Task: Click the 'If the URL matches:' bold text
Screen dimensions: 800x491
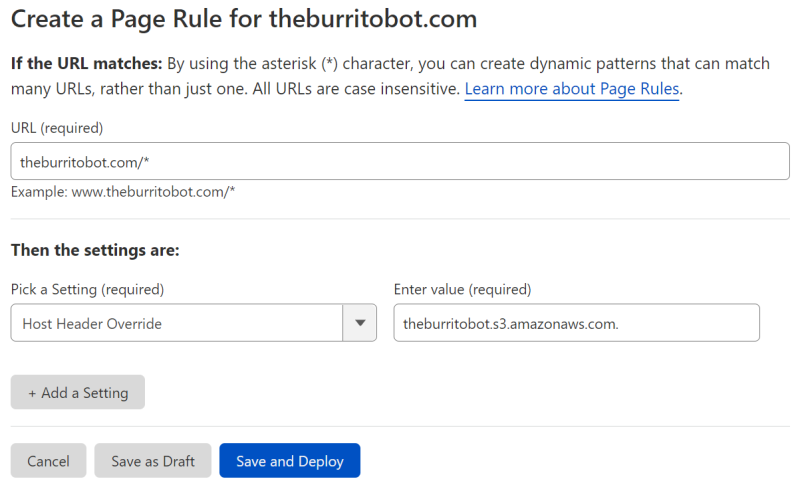Action: 86,63
